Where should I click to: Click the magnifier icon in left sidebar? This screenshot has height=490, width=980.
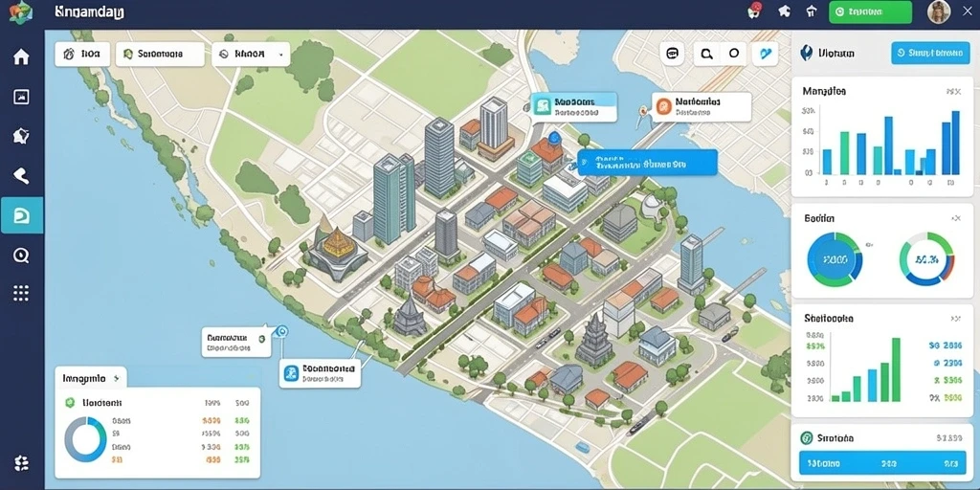point(21,255)
